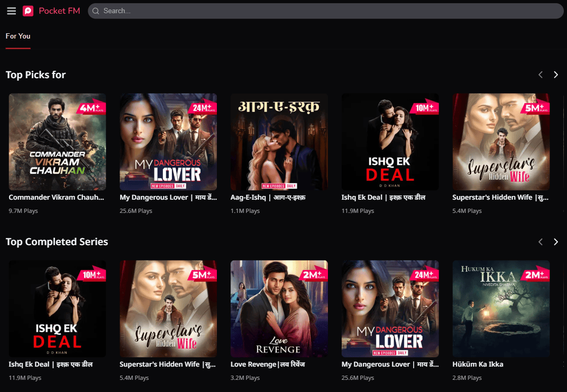Click Ishq Ek Deal title in Top Completed Series

pyautogui.click(x=51, y=364)
